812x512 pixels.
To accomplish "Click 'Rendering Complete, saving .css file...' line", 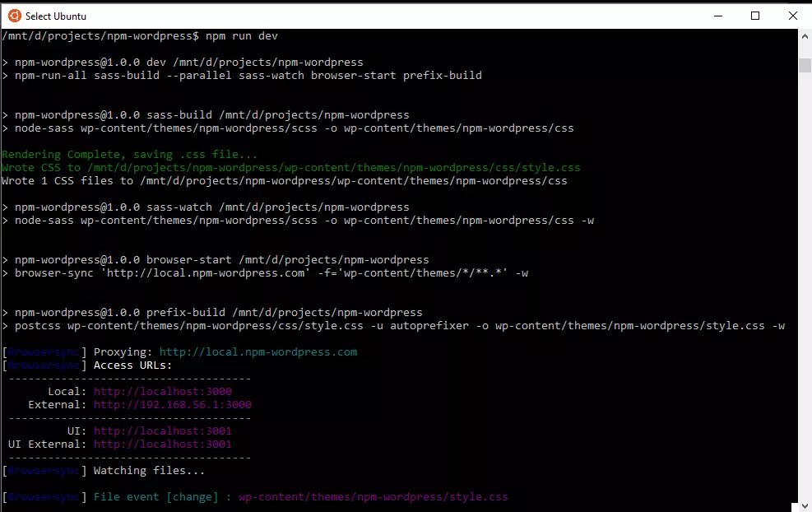I will tap(129, 155).
